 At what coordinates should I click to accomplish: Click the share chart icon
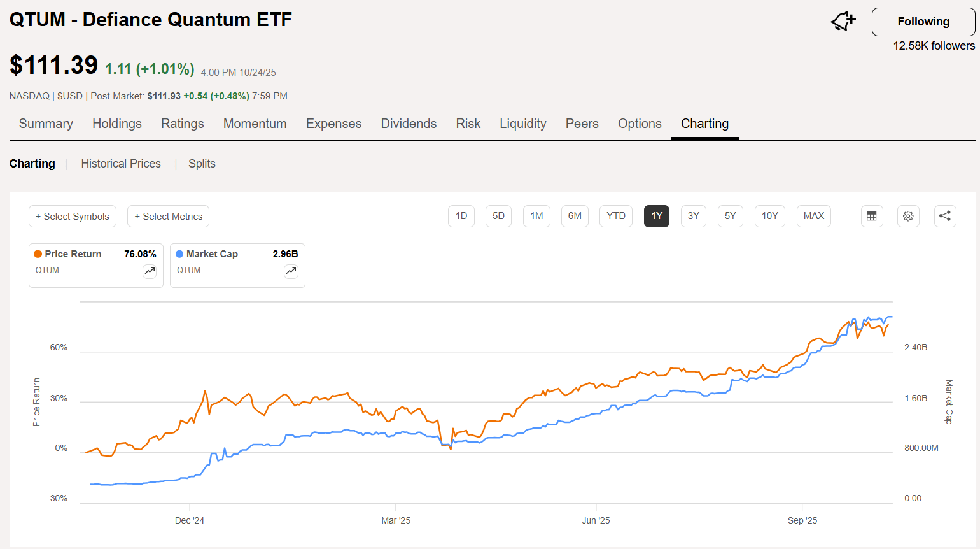945,216
